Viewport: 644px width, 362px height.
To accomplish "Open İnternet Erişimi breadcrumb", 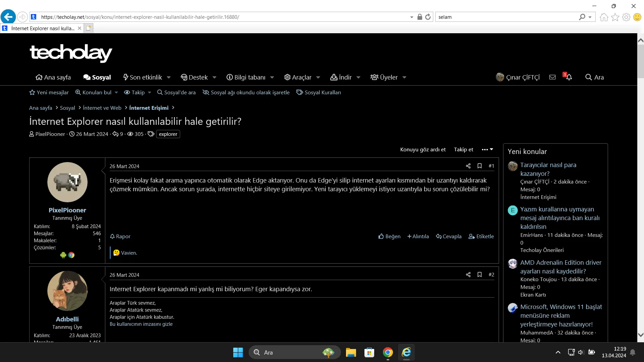I will pyautogui.click(x=149, y=108).
